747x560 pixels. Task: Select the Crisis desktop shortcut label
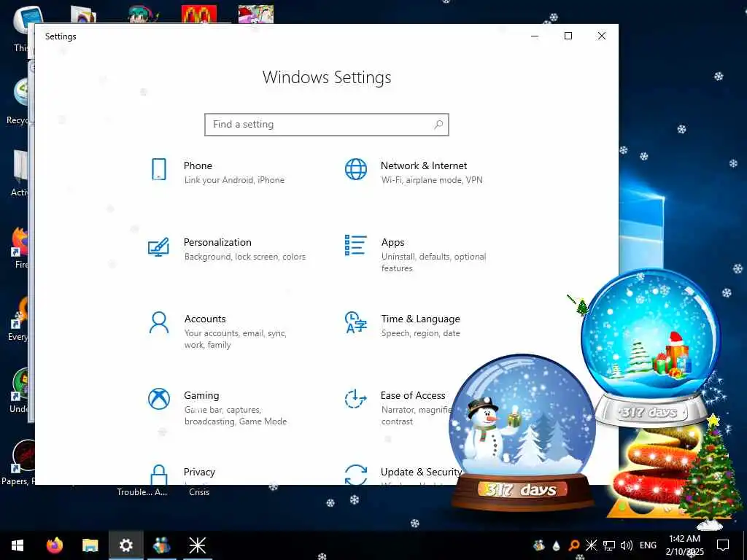pos(199,492)
